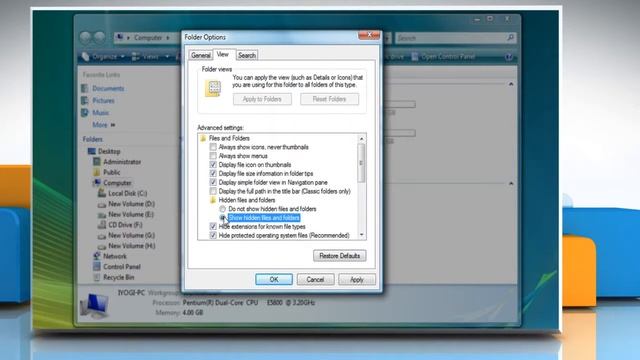This screenshot has height=360, width=640.
Task: Open the Organize menu in Explorer
Action: 104,57
